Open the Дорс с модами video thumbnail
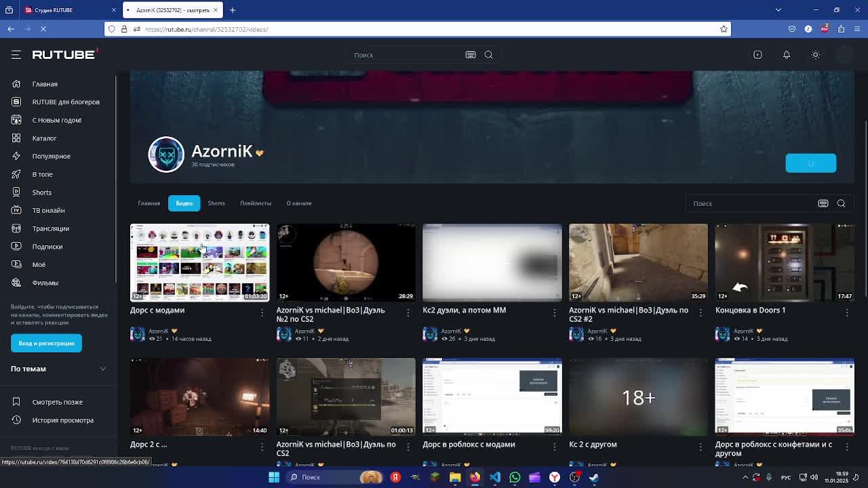Screen dimensions: 868x488 199,262
